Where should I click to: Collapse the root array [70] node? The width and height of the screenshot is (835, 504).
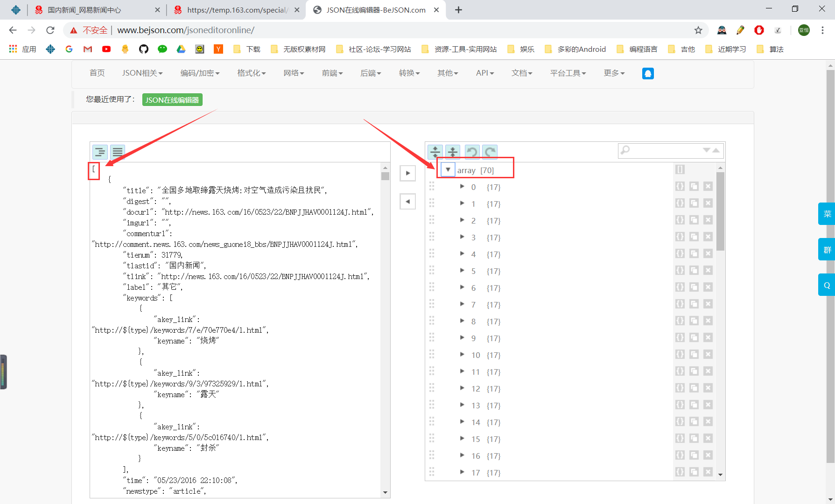(x=448, y=170)
